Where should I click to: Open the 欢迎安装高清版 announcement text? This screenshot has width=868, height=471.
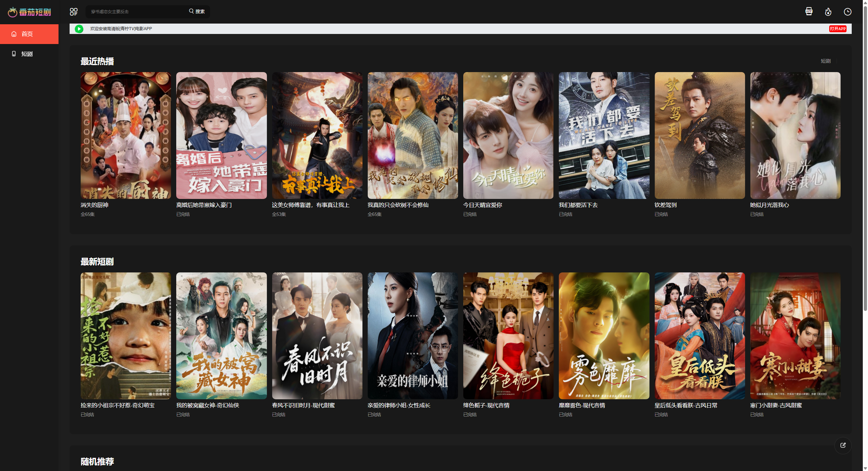(x=121, y=29)
